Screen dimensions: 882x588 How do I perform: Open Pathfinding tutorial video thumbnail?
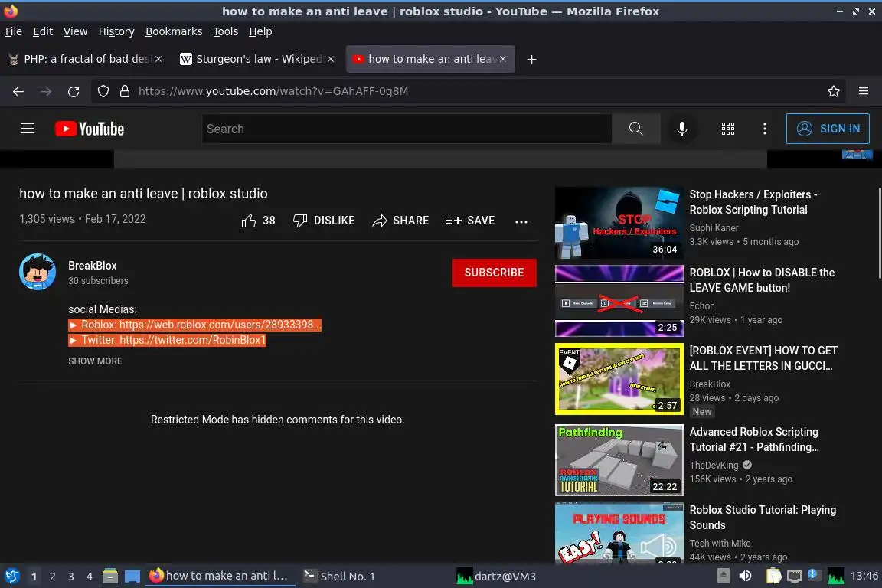tap(619, 460)
